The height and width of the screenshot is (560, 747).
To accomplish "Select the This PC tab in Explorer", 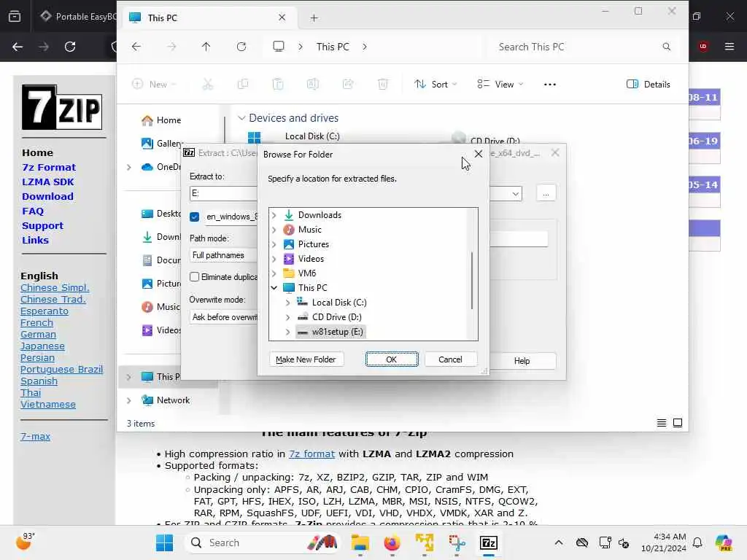I will 208,18.
